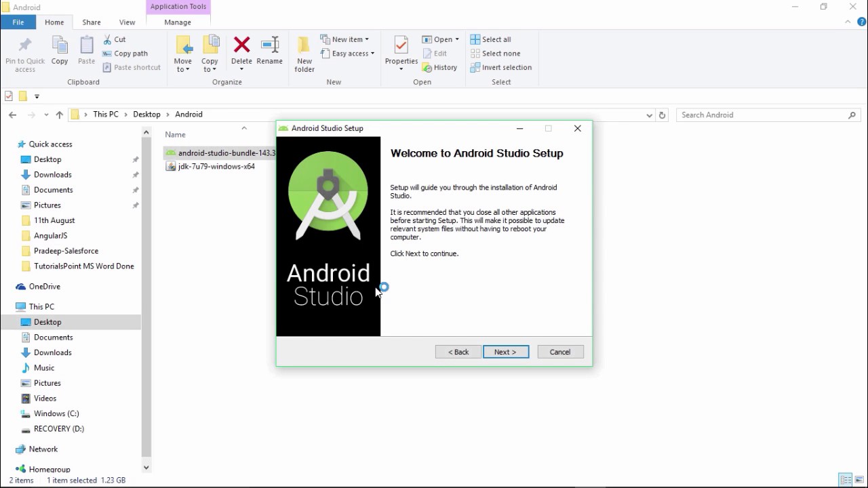Select the jdk-7u79-windows-x64 file
The image size is (868, 488).
click(x=211, y=166)
